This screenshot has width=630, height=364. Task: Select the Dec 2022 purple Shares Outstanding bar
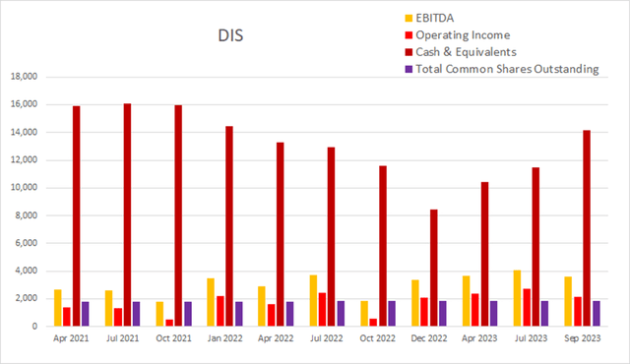[443, 314]
